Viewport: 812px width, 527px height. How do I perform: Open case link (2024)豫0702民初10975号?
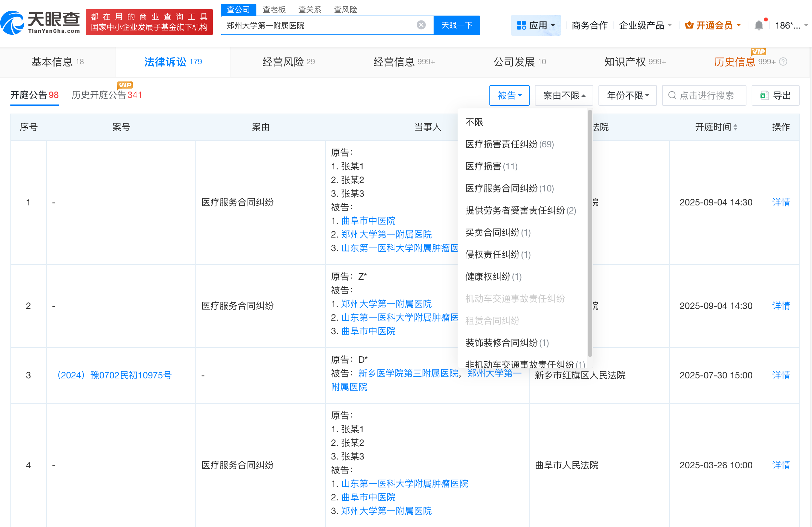114,375
